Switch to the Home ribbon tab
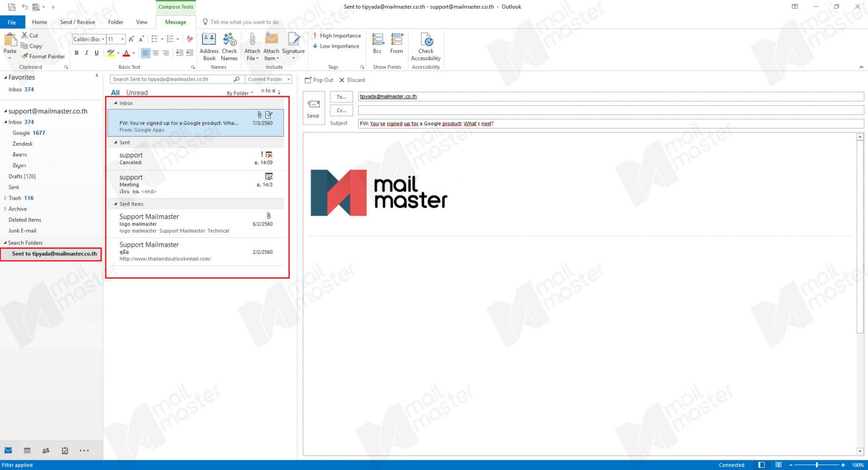868x470 pixels. coord(40,22)
